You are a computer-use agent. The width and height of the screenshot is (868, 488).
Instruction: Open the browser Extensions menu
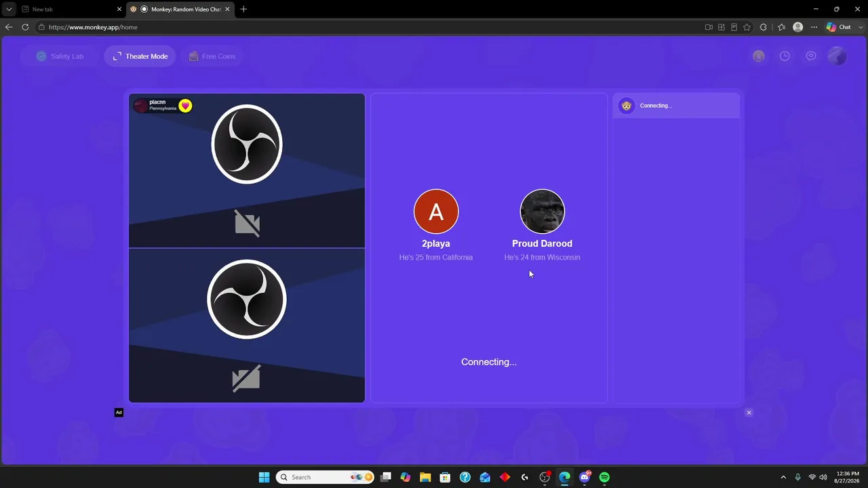coord(764,27)
